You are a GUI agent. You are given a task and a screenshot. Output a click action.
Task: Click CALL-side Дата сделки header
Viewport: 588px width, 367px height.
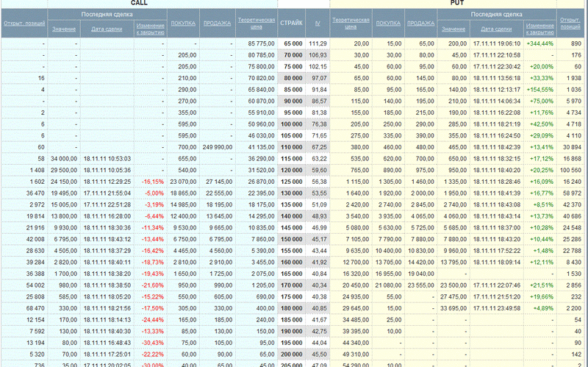pos(106,29)
